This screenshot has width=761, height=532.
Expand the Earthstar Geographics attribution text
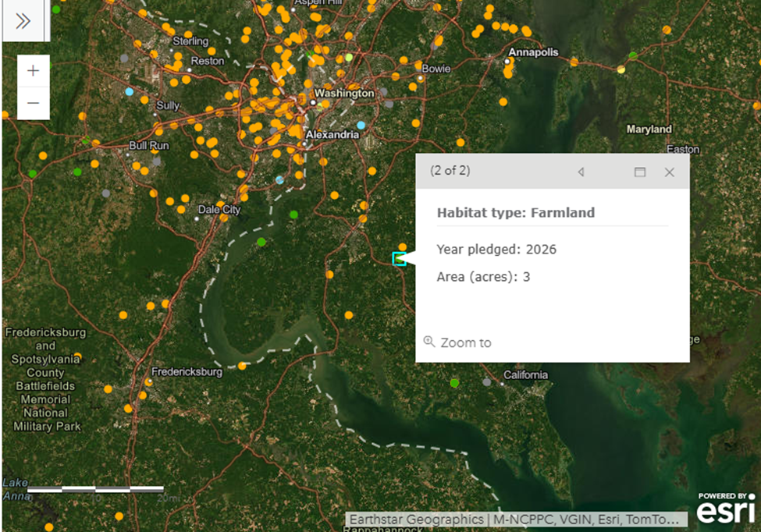[x=517, y=520]
